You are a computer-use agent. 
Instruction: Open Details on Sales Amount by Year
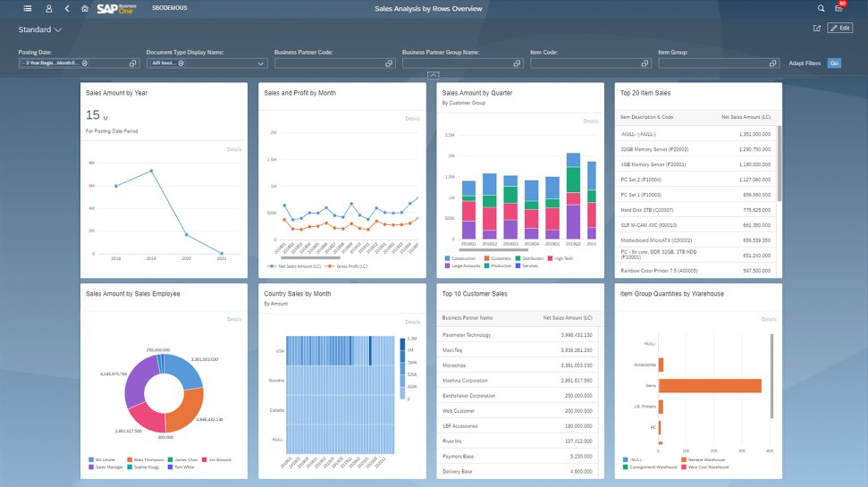coord(233,149)
